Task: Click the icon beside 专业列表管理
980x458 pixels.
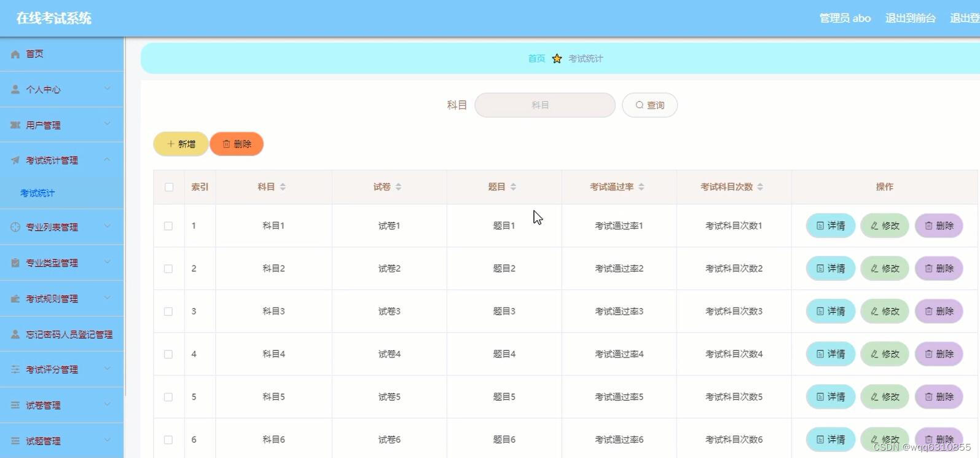Action: coord(15,227)
